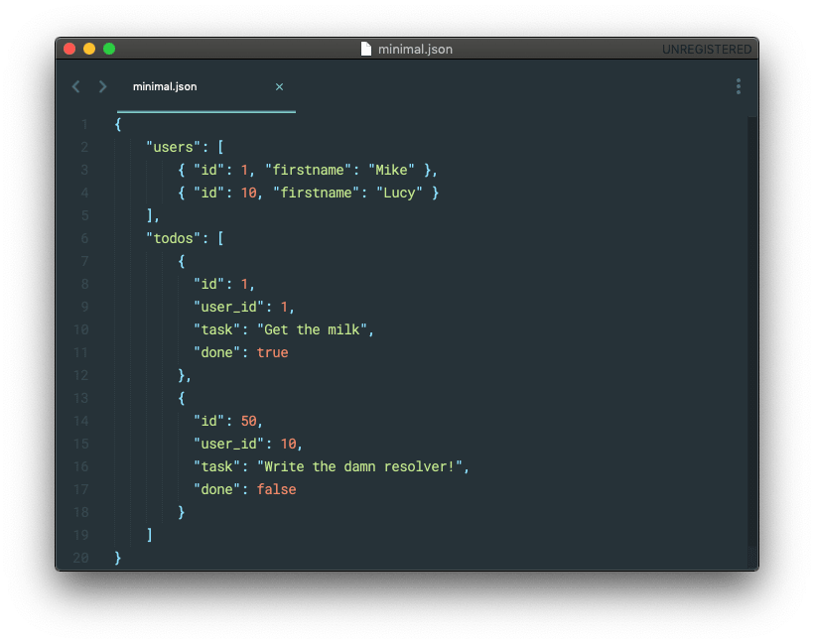Click the green maximize traffic light

[109, 47]
